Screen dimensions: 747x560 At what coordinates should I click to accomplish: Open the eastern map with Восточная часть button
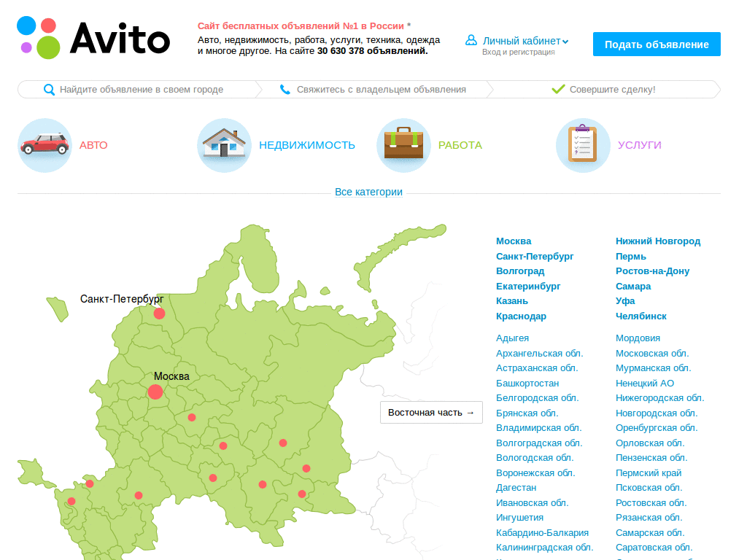[x=430, y=412]
